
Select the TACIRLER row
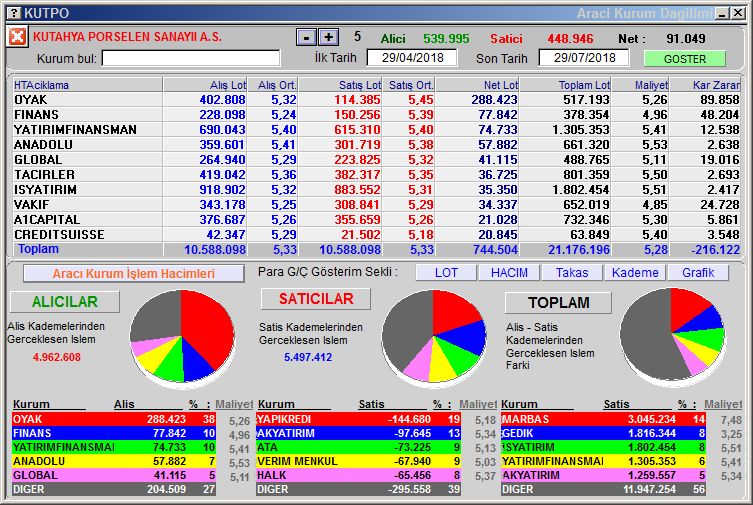coord(376,175)
